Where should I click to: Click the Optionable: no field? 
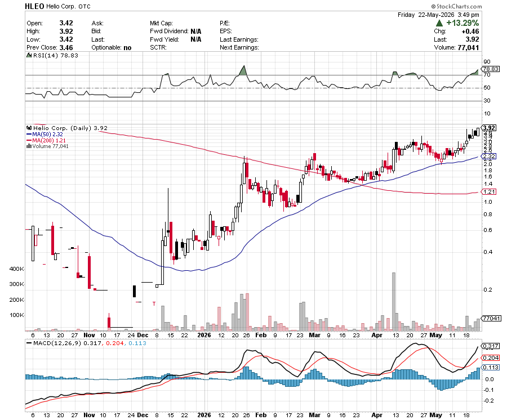(111, 47)
